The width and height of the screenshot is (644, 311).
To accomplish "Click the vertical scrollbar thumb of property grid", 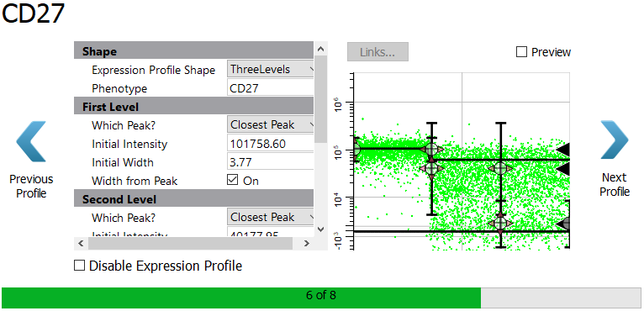I will point(321,99).
